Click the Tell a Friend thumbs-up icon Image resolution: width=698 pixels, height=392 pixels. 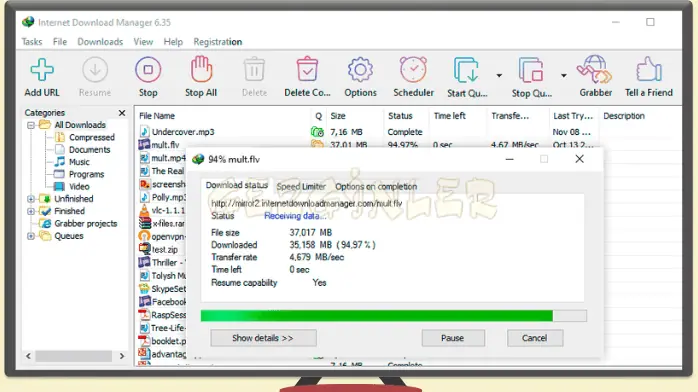pos(649,69)
